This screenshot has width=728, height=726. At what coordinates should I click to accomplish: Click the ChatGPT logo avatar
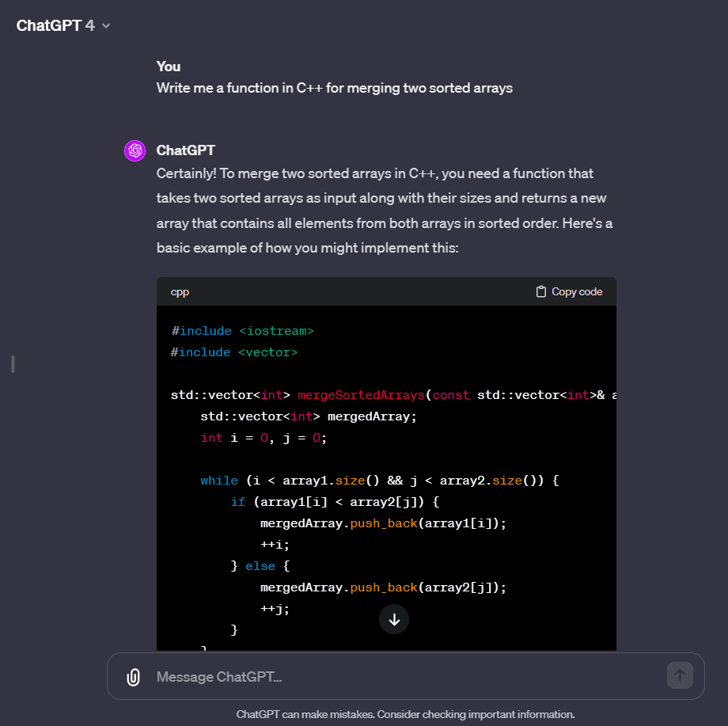pos(136,150)
